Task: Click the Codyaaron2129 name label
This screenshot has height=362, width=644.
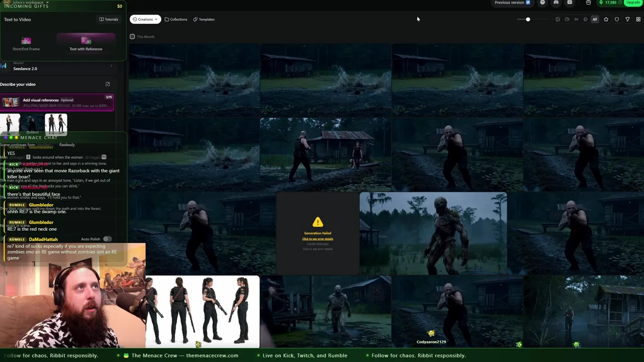Action: 431,342
